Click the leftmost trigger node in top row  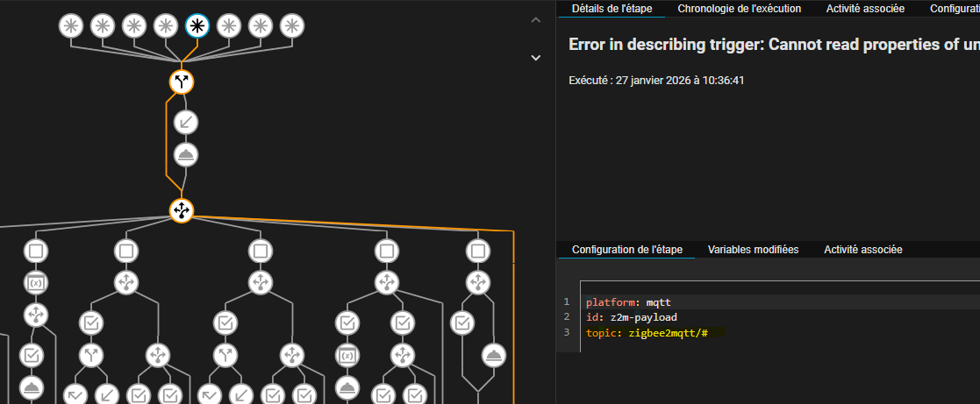click(71, 26)
